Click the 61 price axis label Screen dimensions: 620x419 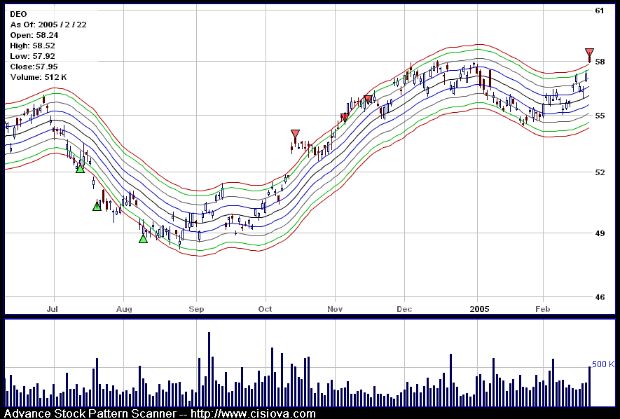[x=599, y=10]
